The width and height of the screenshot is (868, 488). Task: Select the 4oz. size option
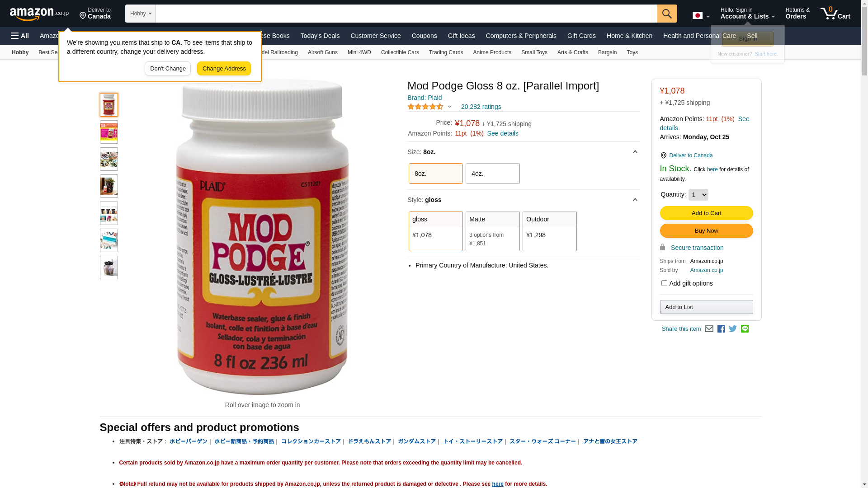click(x=493, y=174)
